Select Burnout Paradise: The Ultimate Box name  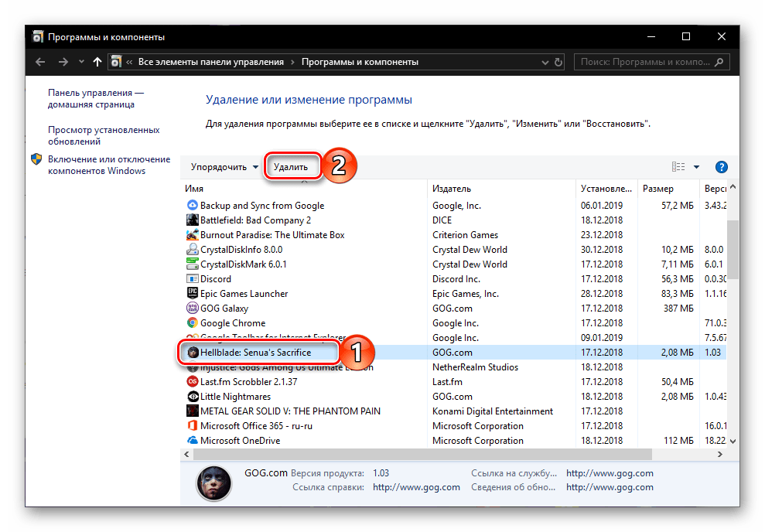(272, 235)
